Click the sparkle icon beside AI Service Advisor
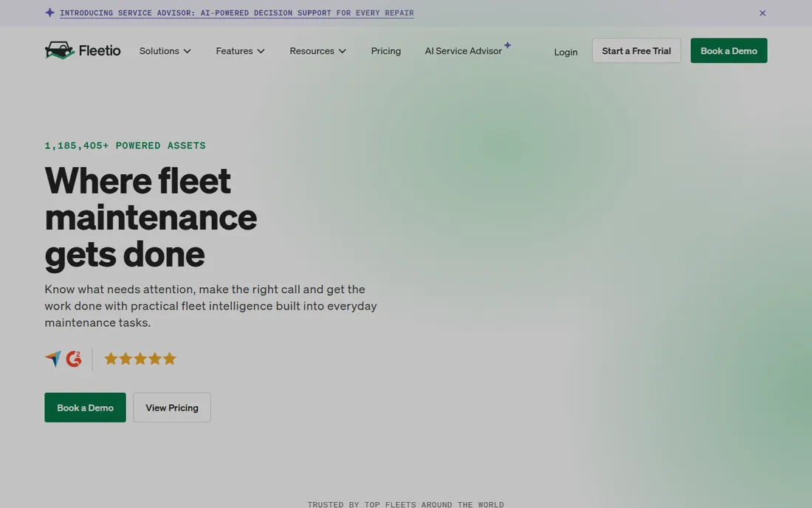This screenshot has width=812, height=508. pos(508,45)
